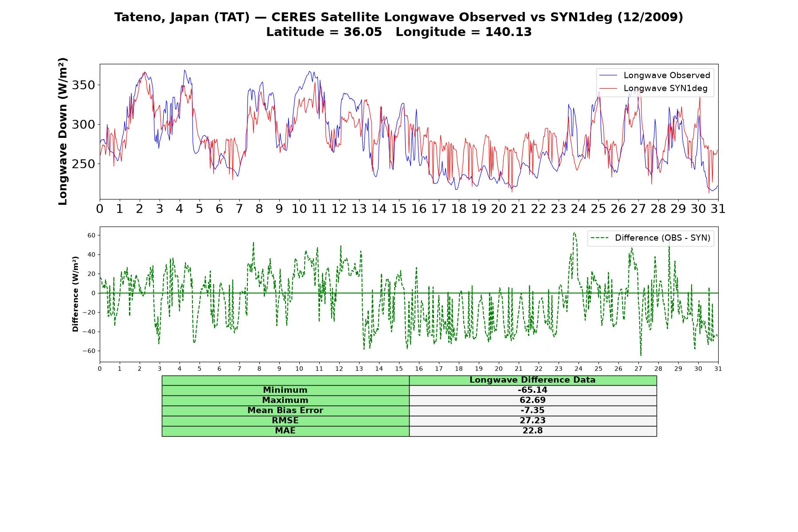Click the blue line sample in legend
This screenshot has width=798, height=532.
pyautogui.click(x=608, y=76)
